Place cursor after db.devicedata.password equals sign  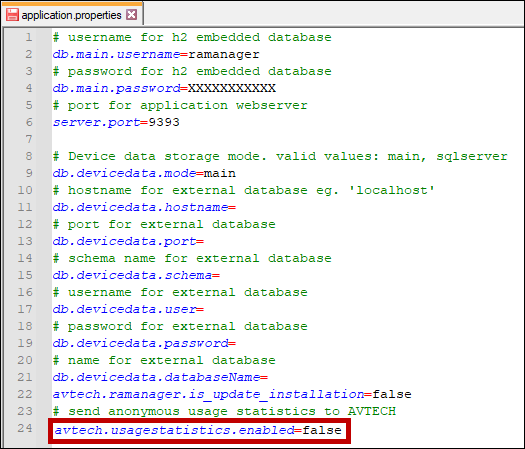tap(236, 343)
